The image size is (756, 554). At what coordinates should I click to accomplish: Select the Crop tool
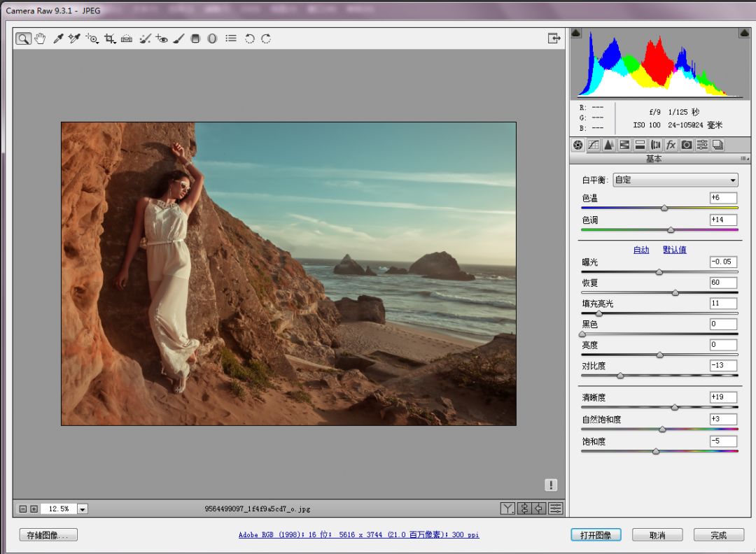coord(110,38)
